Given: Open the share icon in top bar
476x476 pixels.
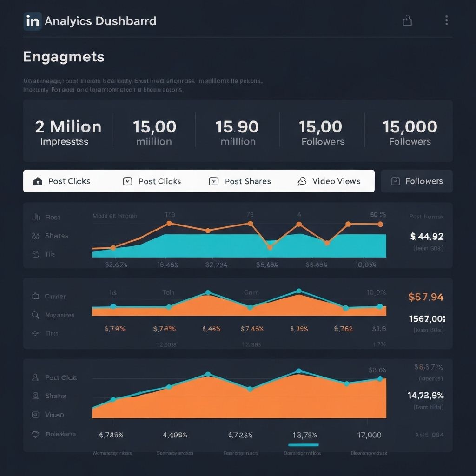Looking at the screenshot, I should point(407,20).
